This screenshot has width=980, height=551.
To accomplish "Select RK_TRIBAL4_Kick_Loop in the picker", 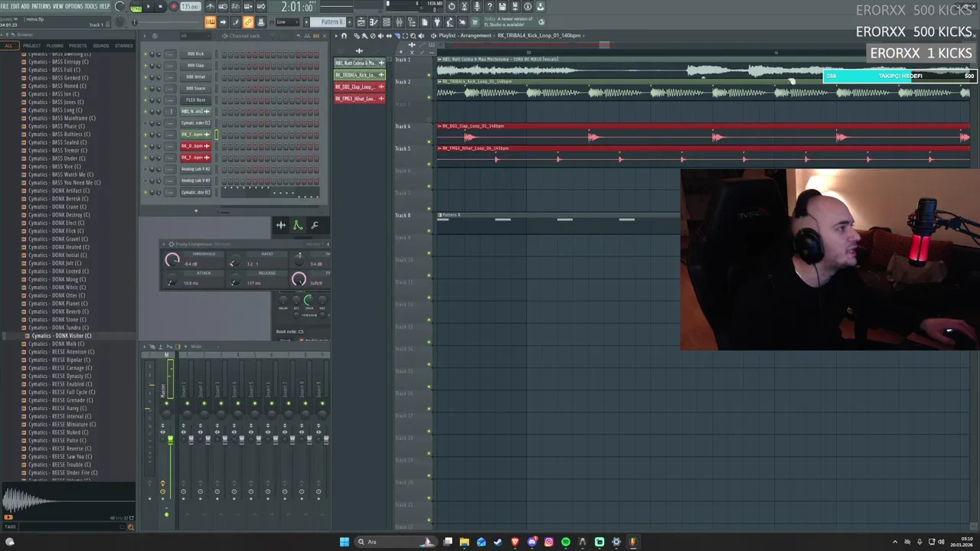I will point(360,74).
